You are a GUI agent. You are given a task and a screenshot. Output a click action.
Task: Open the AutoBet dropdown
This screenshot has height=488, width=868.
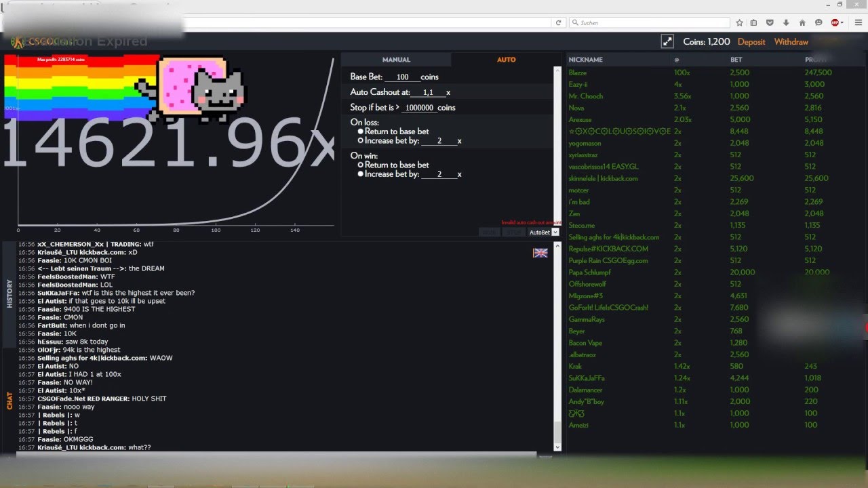(x=544, y=232)
